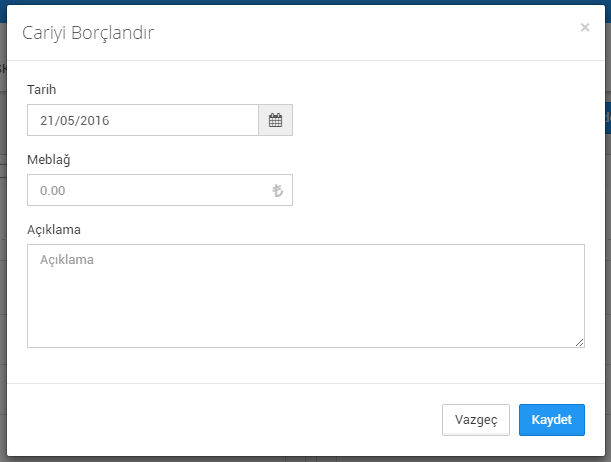Click the Cariyi Borçlandır dialog title
Screen dimensions: 611x462
[88, 33]
